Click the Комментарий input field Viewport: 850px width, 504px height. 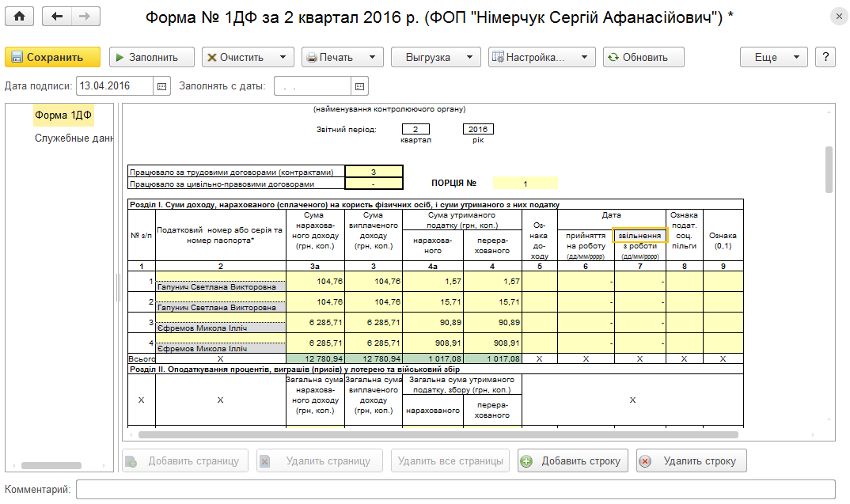pos(455,490)
